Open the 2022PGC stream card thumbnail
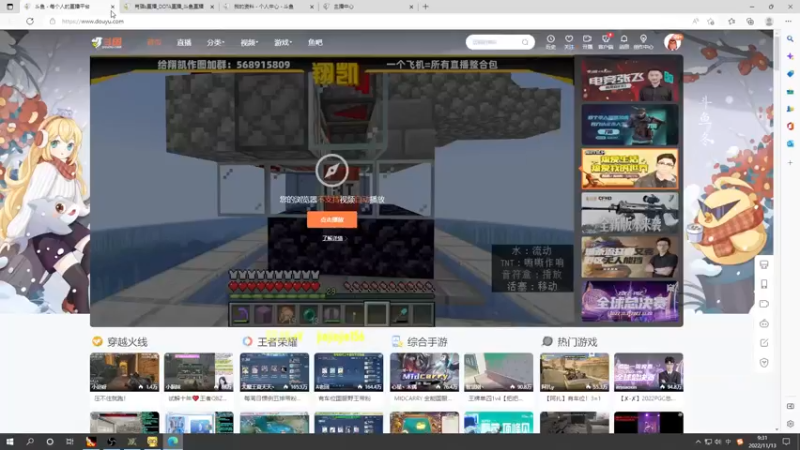Viewport: 800px width, 450px height. [x=648, y=372]
